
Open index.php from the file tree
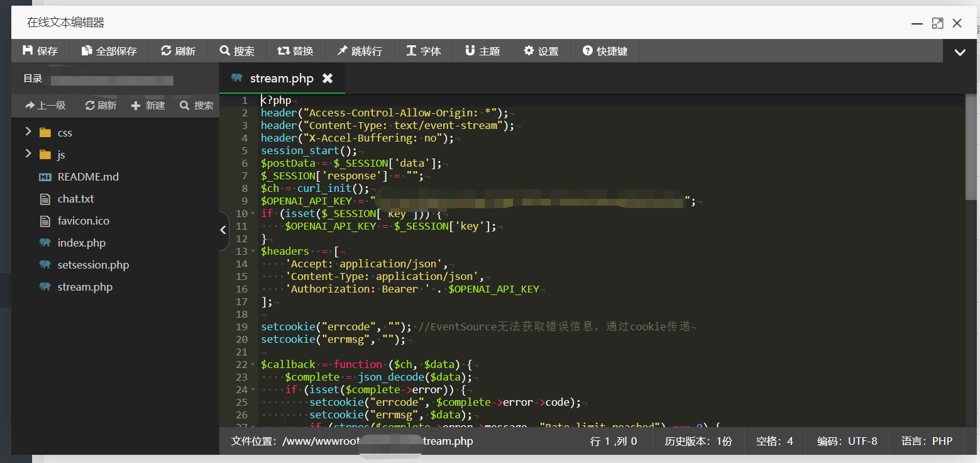pyautogui.click(x=81, y=243)
